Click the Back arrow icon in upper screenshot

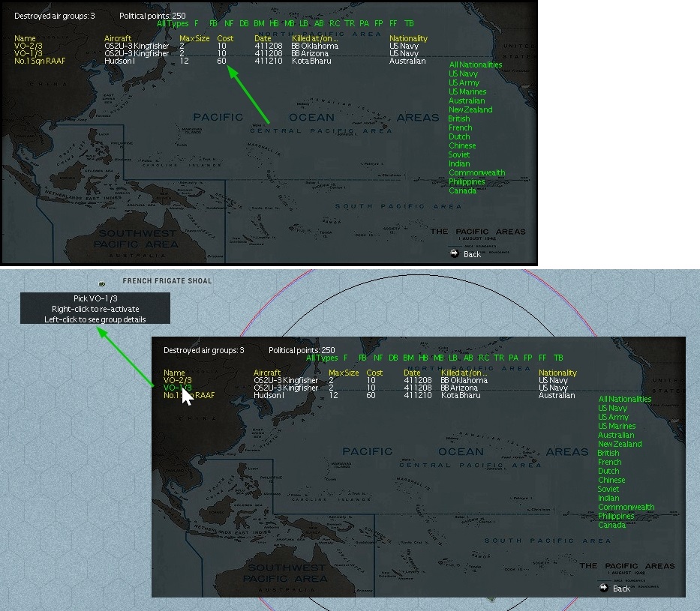pos(455,253)
